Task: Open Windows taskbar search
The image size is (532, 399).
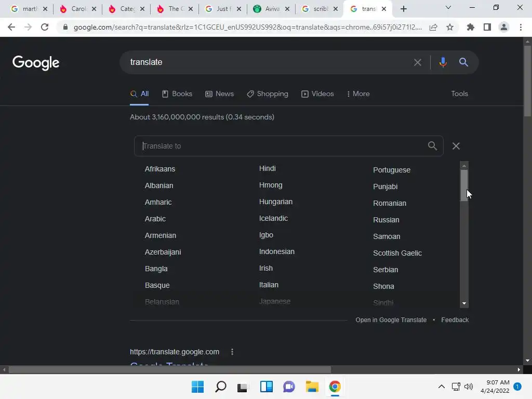Action: pos(220,387)
